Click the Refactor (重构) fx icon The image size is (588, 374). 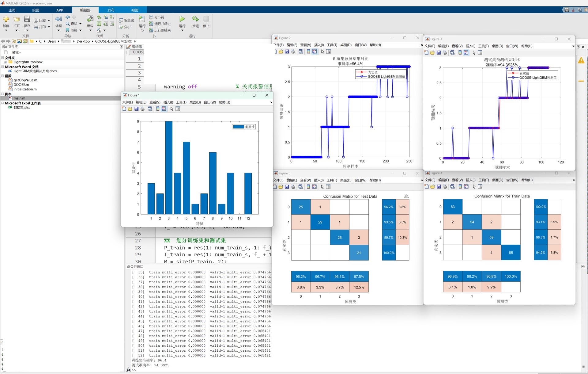(90, 19)
